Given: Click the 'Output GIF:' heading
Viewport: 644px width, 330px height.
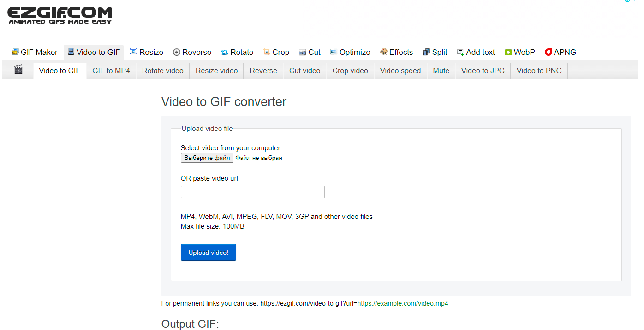Looking at the screenshot, I should click(190, 324).
